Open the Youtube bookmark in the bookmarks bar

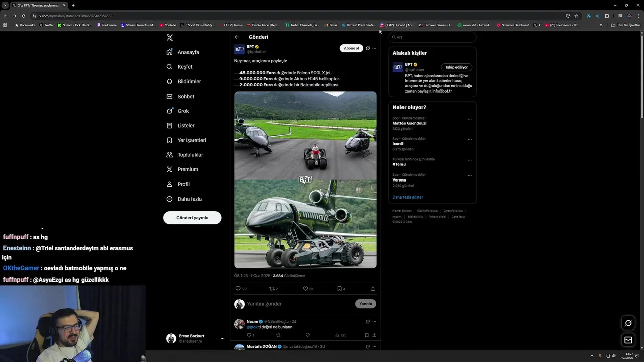pos(168,25)
